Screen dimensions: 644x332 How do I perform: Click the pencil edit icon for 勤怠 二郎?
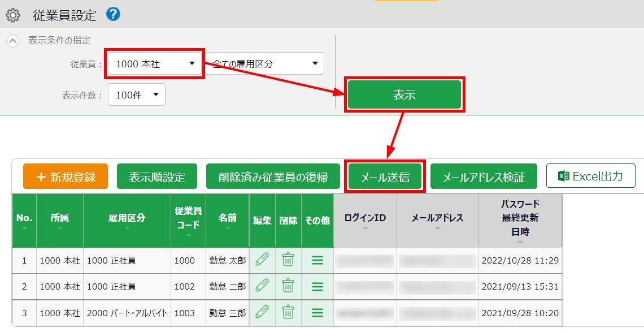tap(262, 286)
